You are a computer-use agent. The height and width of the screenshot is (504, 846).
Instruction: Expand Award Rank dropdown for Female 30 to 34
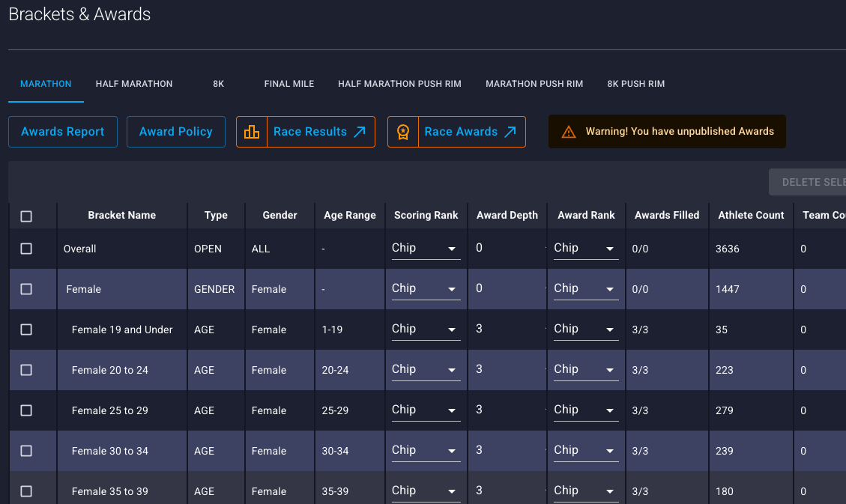[x=586, y=451]
